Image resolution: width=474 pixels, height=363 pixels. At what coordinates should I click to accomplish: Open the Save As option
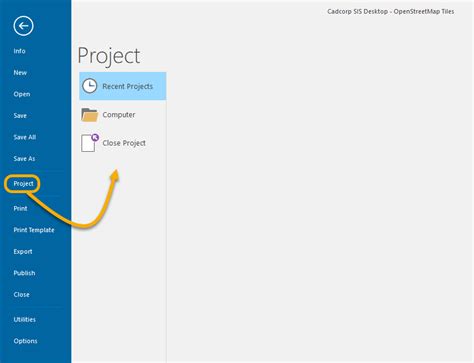coord(24,159)
